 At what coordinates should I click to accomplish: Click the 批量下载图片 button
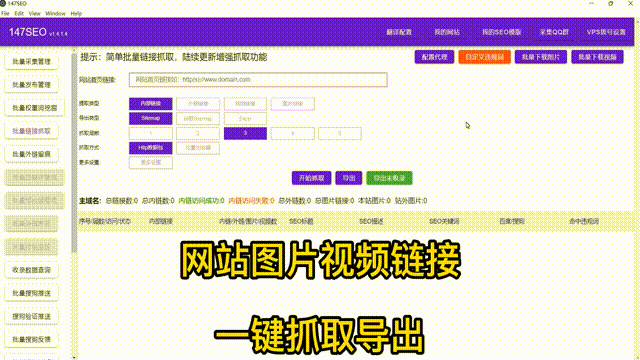click(541, 57)
